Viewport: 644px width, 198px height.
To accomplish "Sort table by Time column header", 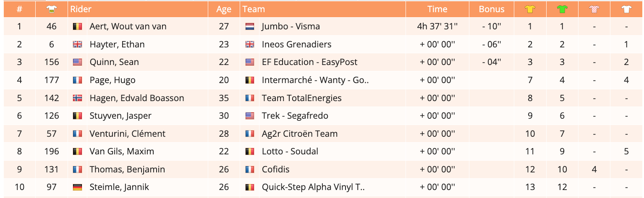I will [437, 9].
